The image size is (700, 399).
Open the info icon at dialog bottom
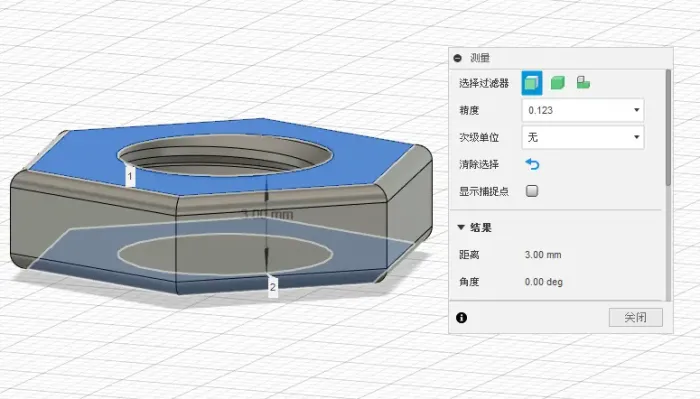pyautogui.click(x=462, y=317)
